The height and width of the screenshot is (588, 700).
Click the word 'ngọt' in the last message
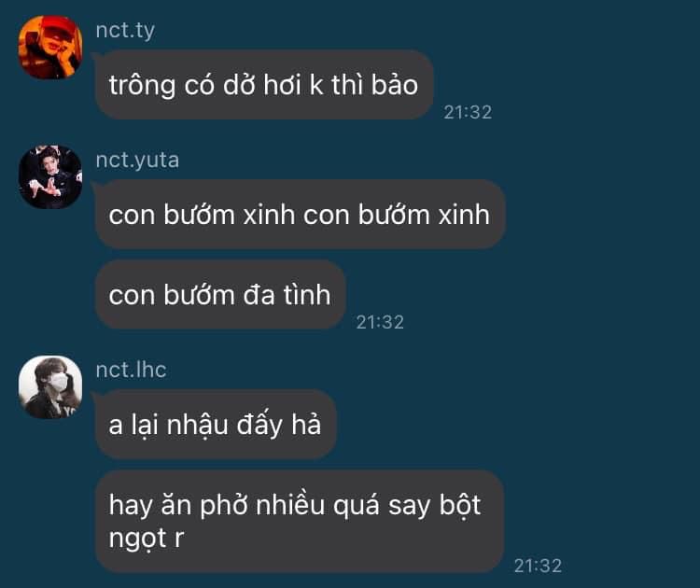(x=138, y=539)
